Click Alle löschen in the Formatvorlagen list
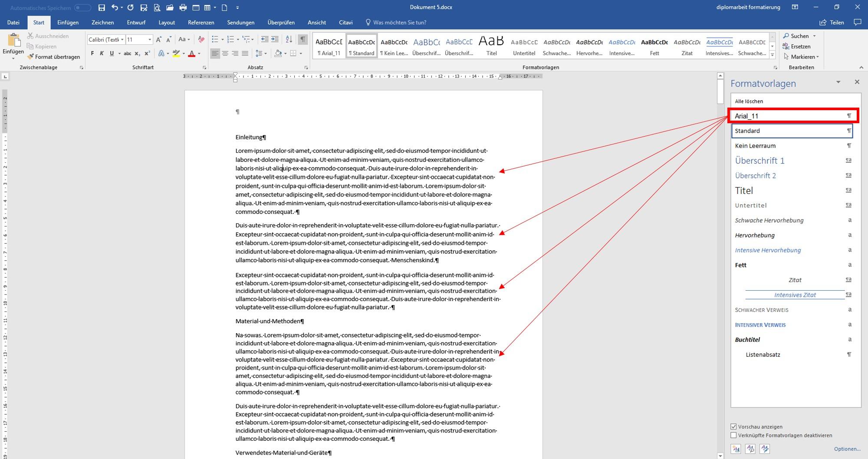 [x=749, y=101]
